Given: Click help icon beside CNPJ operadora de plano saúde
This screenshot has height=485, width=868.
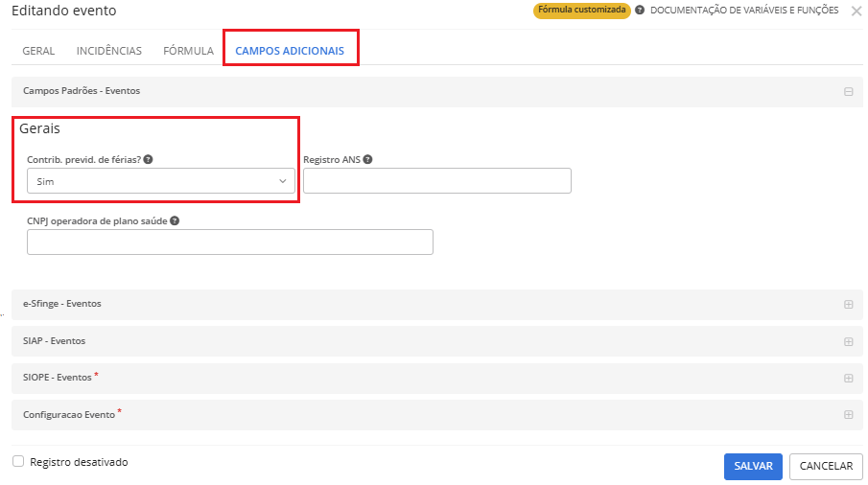Looking at the screenshot, I should pyautogui.click(x=175, y=220).
